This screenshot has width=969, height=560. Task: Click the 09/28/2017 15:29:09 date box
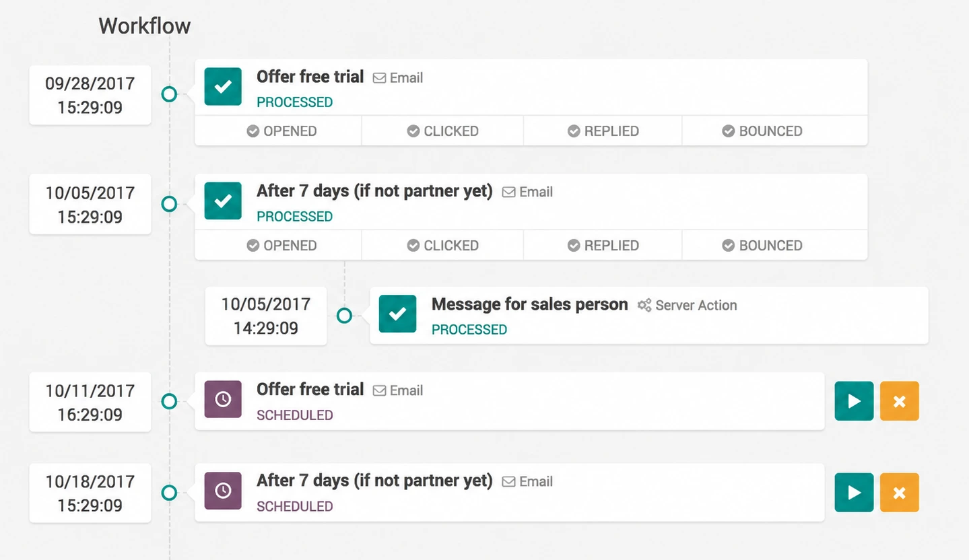[x=90, y=95]
